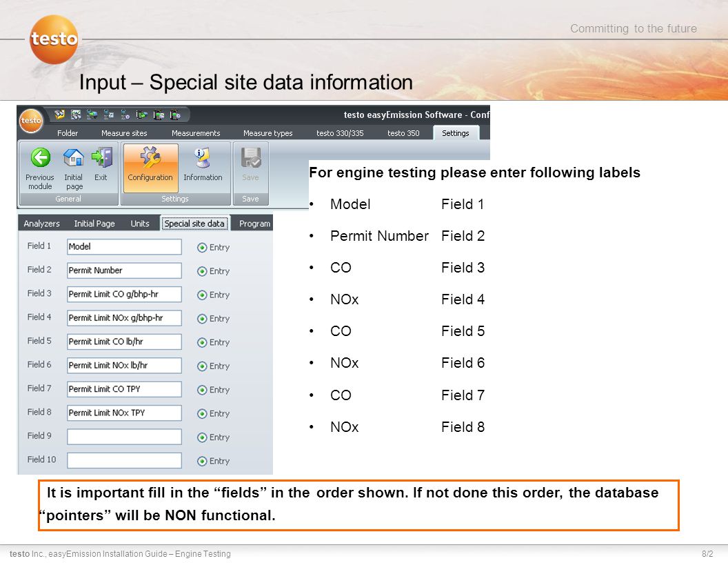
Task: Click the grey instrument with document icon
Action: point(109,115)
